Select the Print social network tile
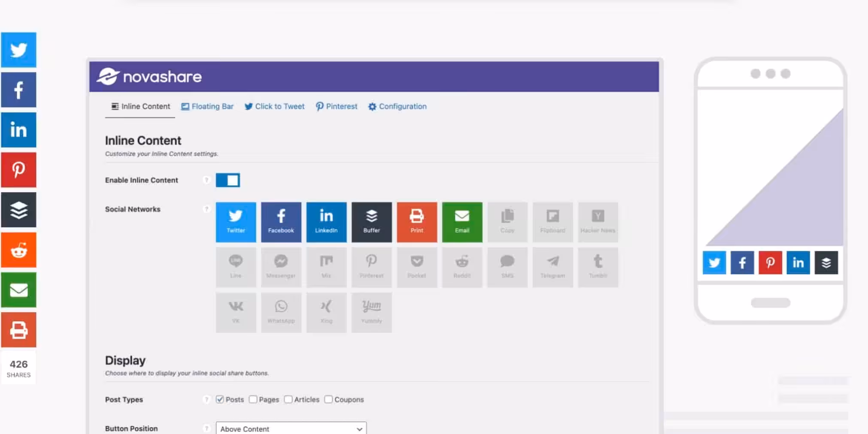 click(x=416, y=222)
